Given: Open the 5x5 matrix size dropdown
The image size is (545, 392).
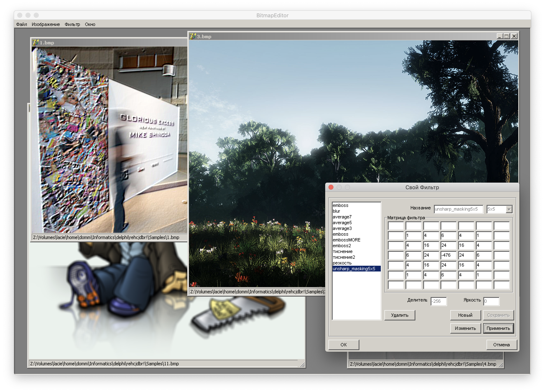Looking at the screenshot, I should click(509, 209).
